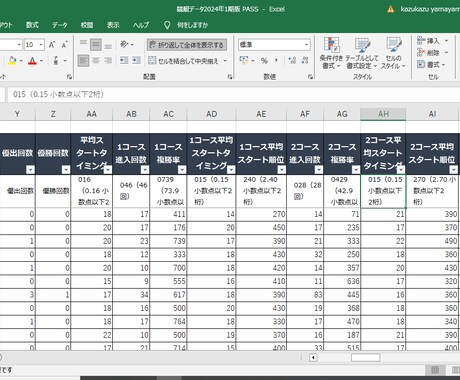Screen dimensions: 460x380
Task: Expand the 数値 number dialog launcher
Action: coord(310,77)
